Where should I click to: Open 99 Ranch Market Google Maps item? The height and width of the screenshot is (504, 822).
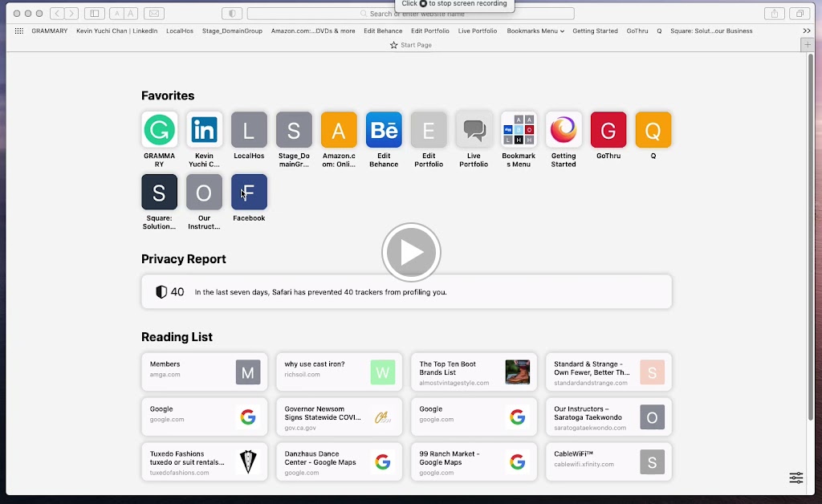click(474, 461)
